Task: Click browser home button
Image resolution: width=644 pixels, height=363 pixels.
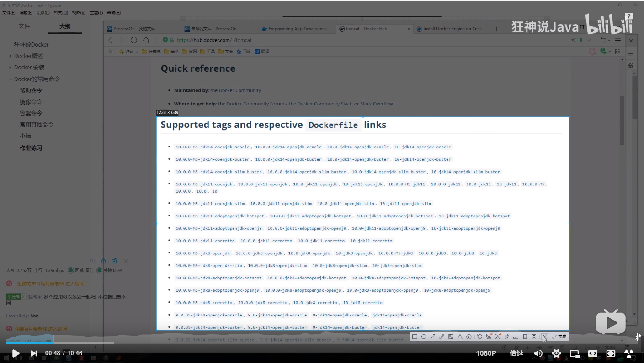Action: (146, 40)
